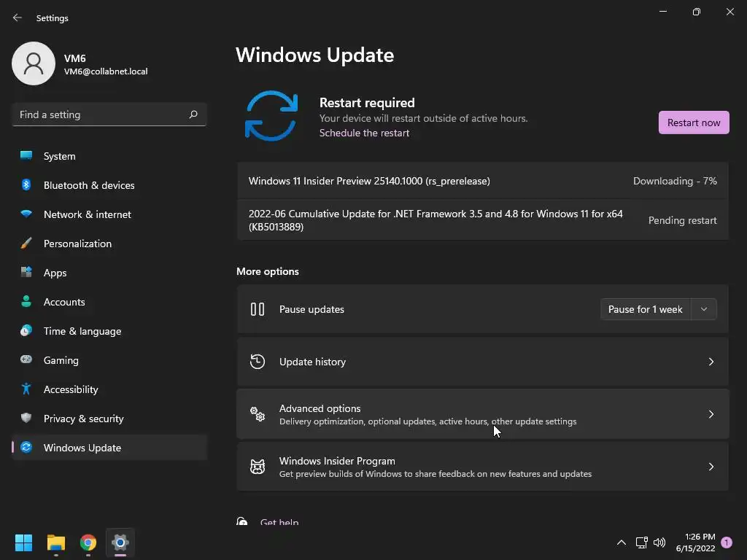Click Windows 11 Insider Preview 25140.1000 entry
This screenshot has height=560, width=747.
483,181
